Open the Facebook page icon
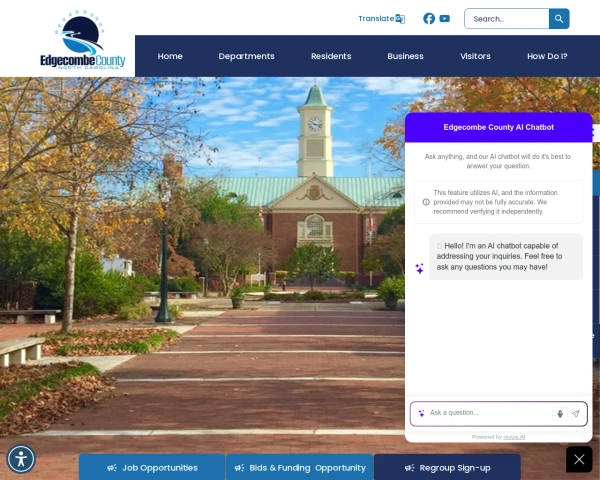The height and width of the screenshot is (480, 600). click(x=429, y=18)
